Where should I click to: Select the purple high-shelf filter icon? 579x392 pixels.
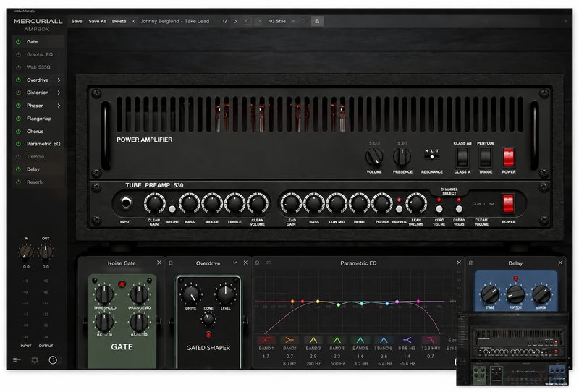(x=407, y=340)
